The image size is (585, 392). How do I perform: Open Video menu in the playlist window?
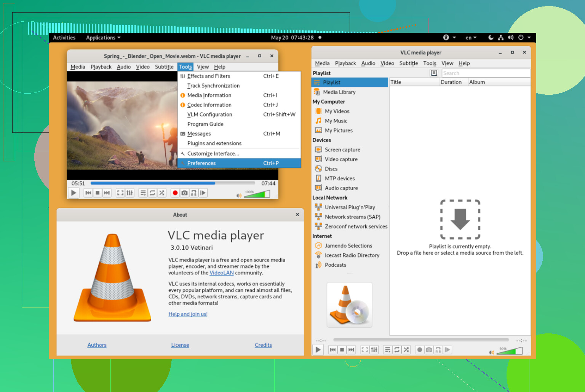387,63
